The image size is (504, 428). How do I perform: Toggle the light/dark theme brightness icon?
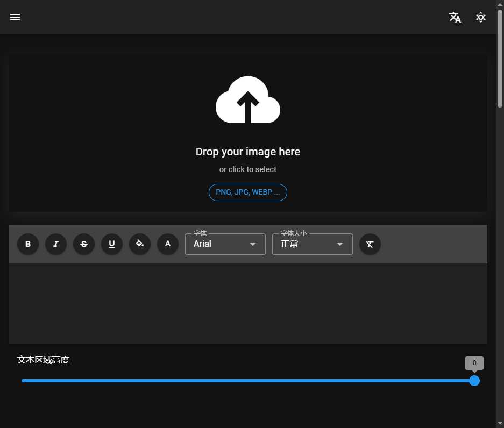coord(481,17)
